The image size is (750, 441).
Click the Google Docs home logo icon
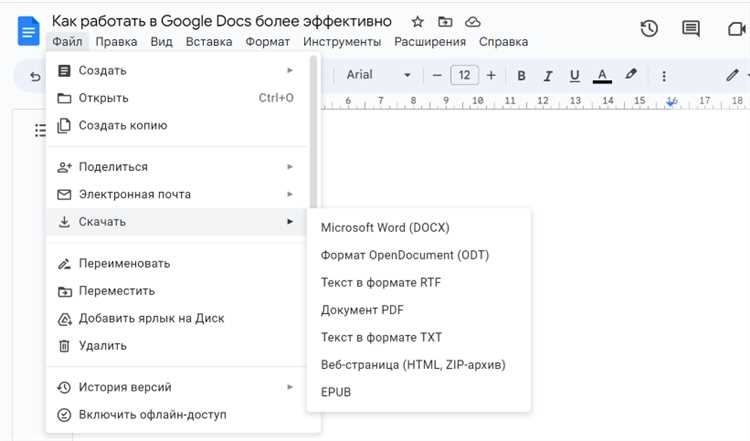click(x=28, y=31)
